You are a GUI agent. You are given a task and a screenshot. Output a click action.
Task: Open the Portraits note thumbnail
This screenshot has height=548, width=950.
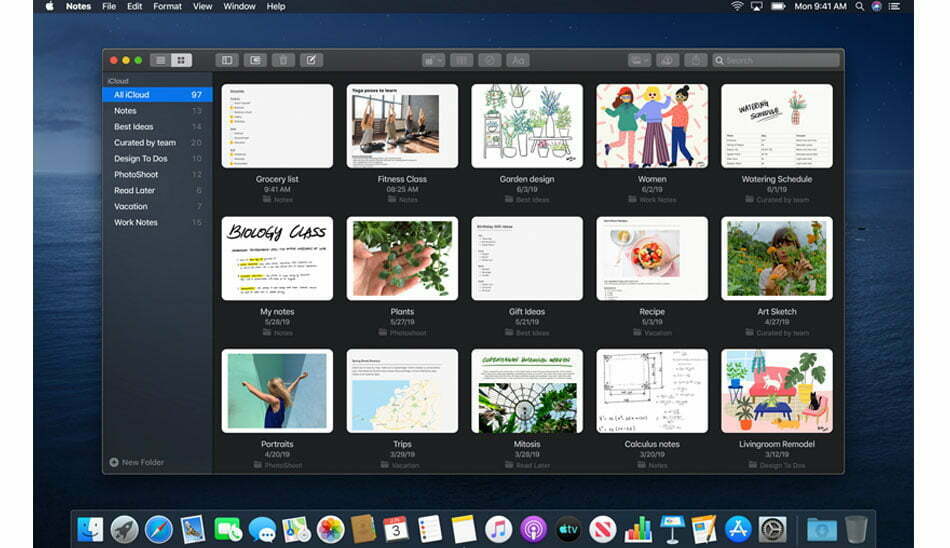(x=277, y=391)
